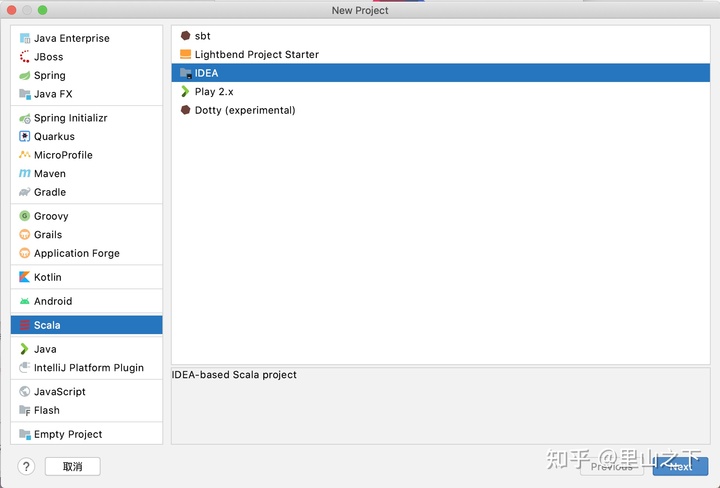Screen dimensions: 720x488
Task: Select Maven project type
Action: click(86, 174)
